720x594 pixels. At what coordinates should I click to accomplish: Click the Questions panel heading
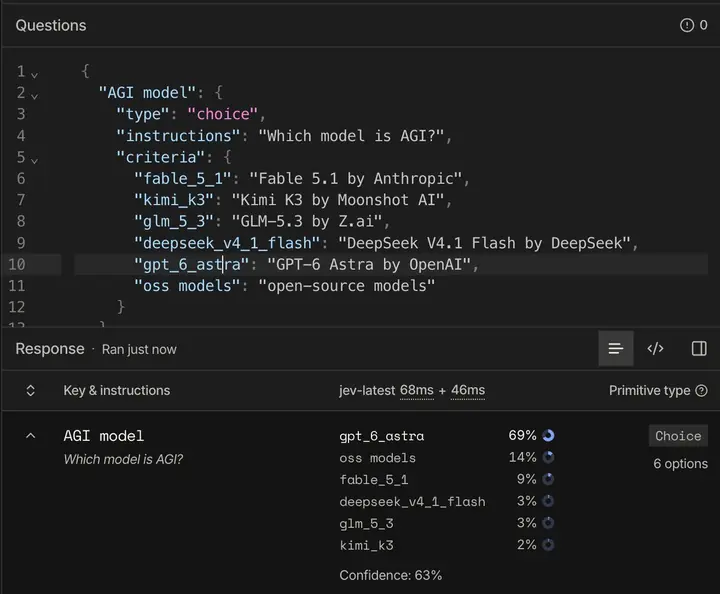point(51,25)
